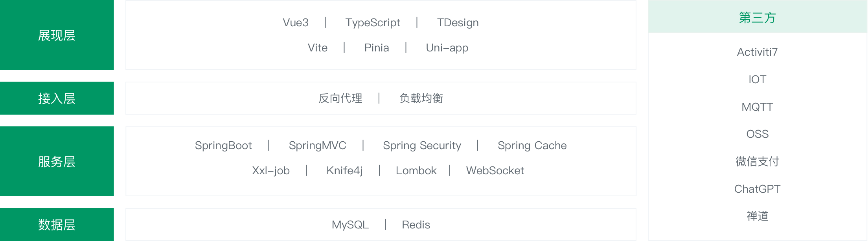Select the Spring Security entry
868x241 pixels.
[x=422, y=146]
